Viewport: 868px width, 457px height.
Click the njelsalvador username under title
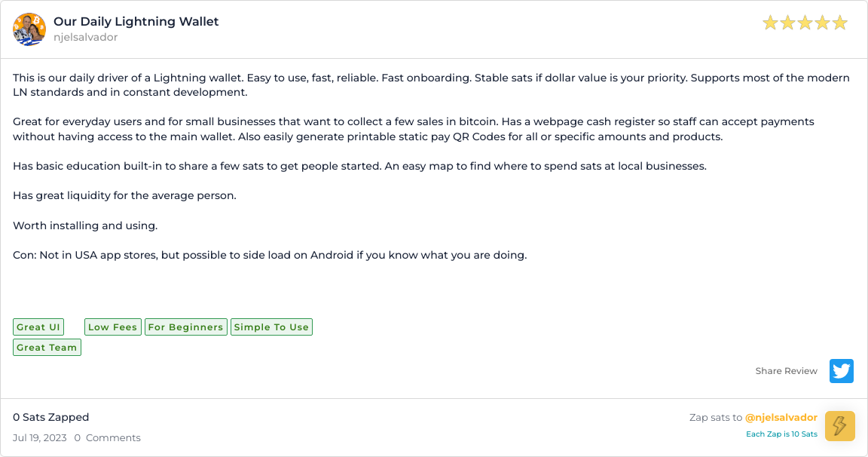(86, 37)
